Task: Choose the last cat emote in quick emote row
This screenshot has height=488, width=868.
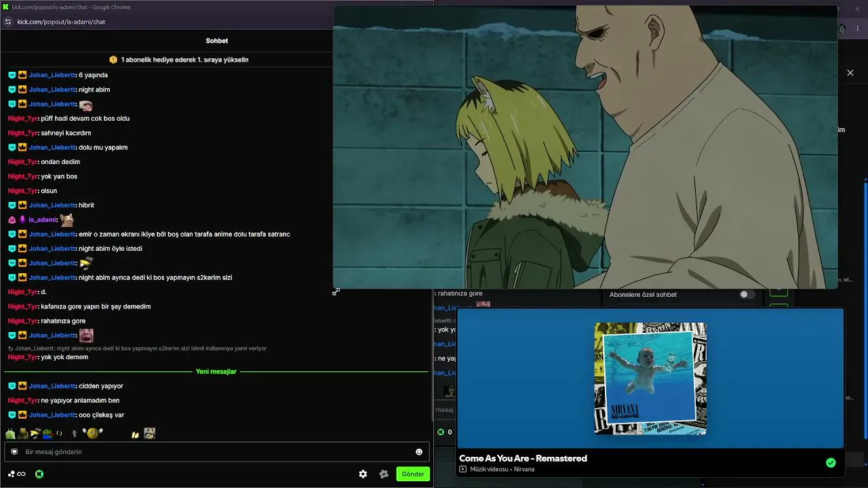Action: coord(150,432)
